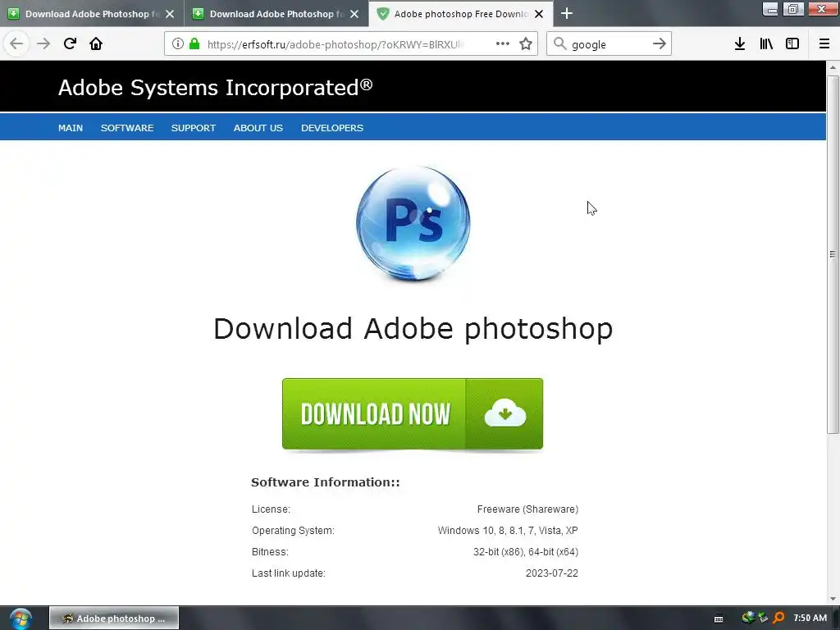This screenshot has width=840, height=630.
Task: Restore down the browser window
Action: (793, 8)
